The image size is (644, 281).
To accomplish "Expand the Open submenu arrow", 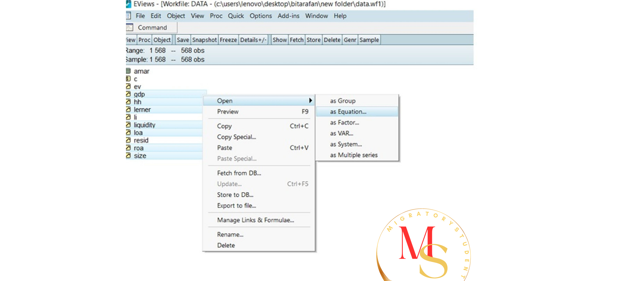I will [x=311, y=100].
